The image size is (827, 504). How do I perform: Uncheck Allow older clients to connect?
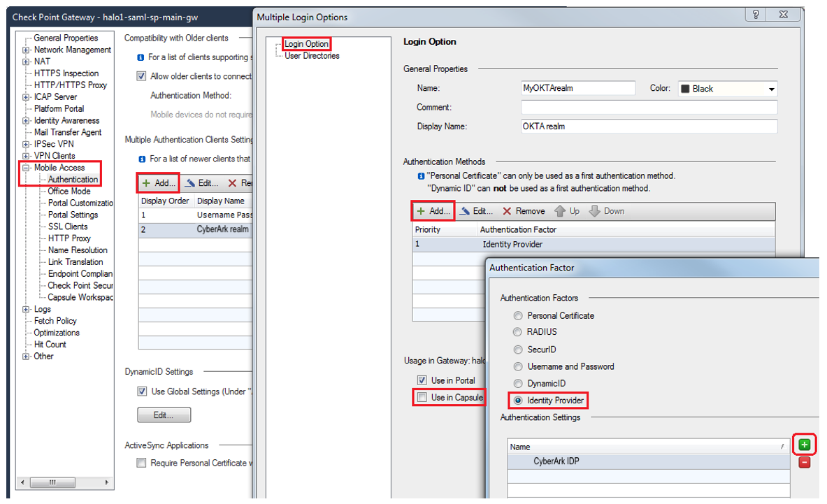point(141,76)
